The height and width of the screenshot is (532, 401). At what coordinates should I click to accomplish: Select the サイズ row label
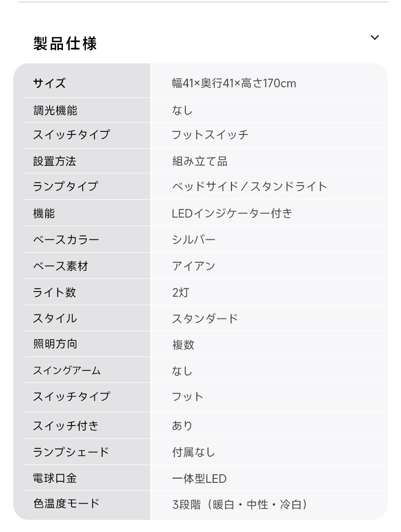click(50, 83)
